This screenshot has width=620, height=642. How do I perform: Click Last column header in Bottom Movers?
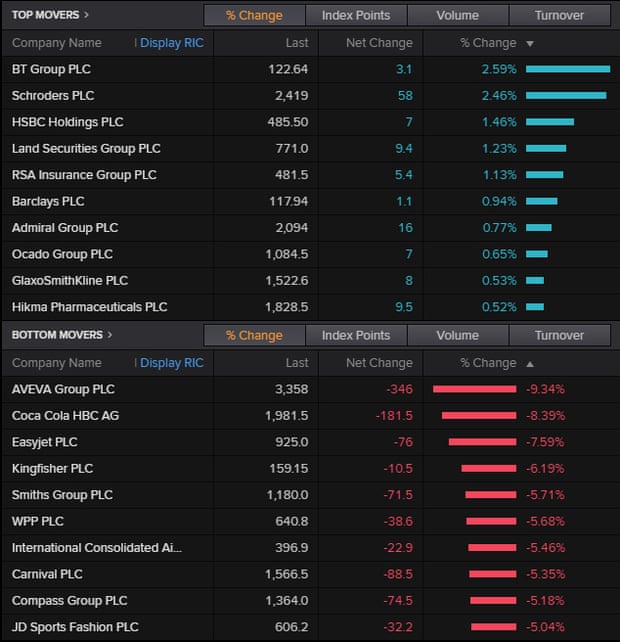pyautogui.click(x=297, y=363)
